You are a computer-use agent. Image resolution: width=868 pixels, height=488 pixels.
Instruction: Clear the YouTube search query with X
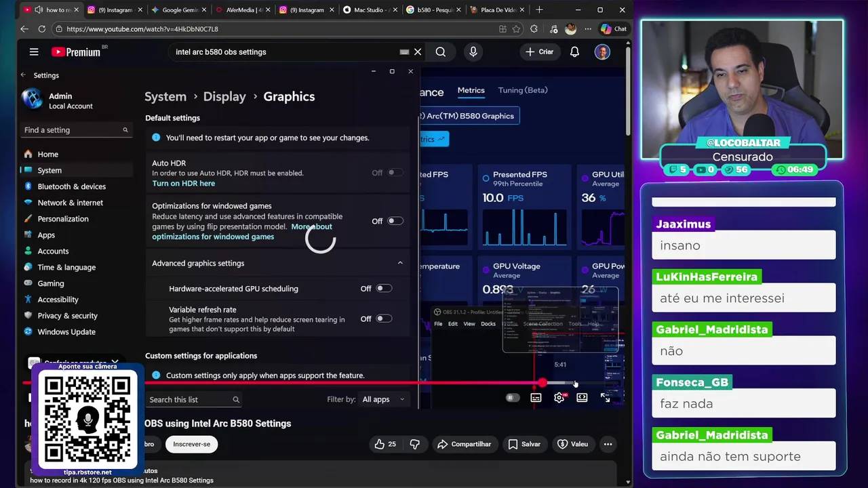(418, 52)
